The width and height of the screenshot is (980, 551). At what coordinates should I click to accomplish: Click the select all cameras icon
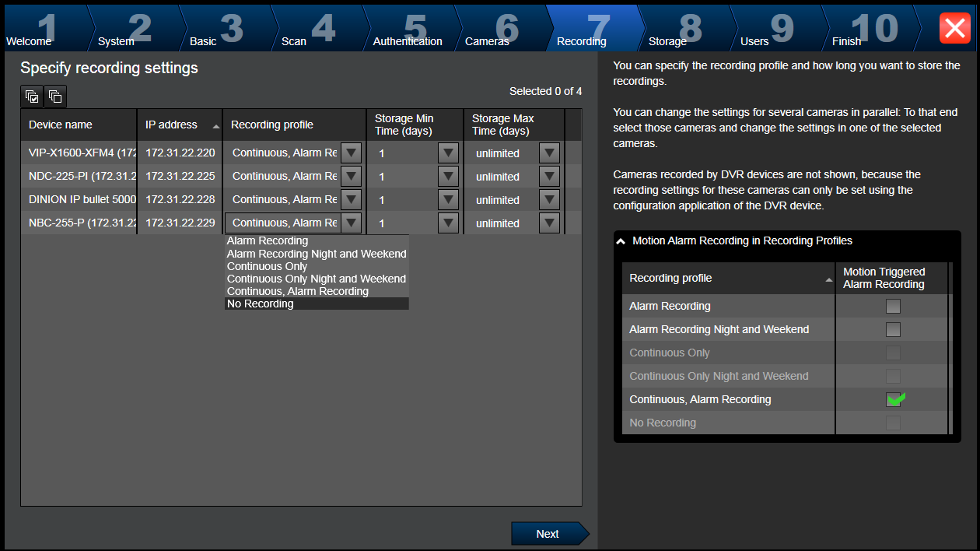(32, 97)
